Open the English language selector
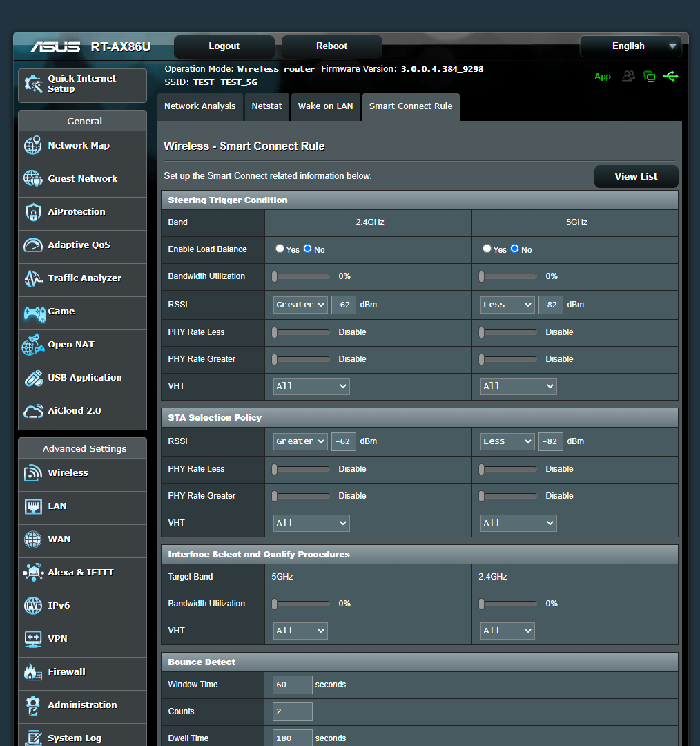Image resolution: width=700 pixels, height=746 pixels. click(x=630, y=46)
